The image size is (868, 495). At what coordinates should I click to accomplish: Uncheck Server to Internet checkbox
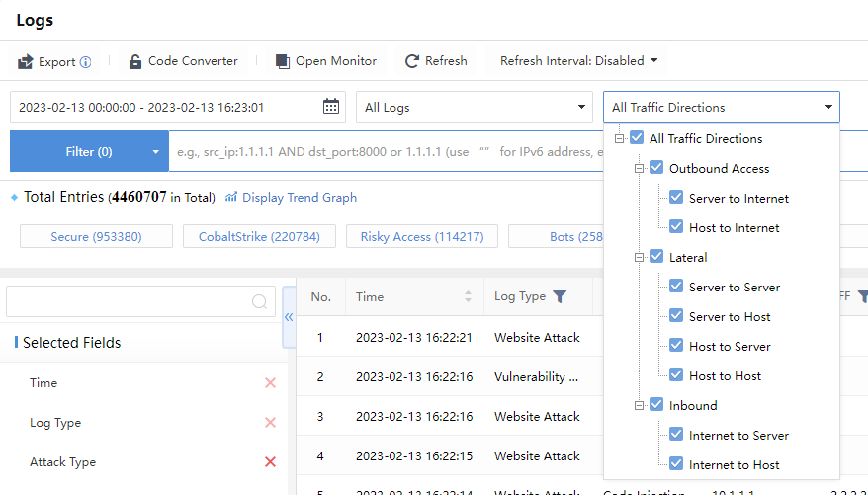pos(676,197)
